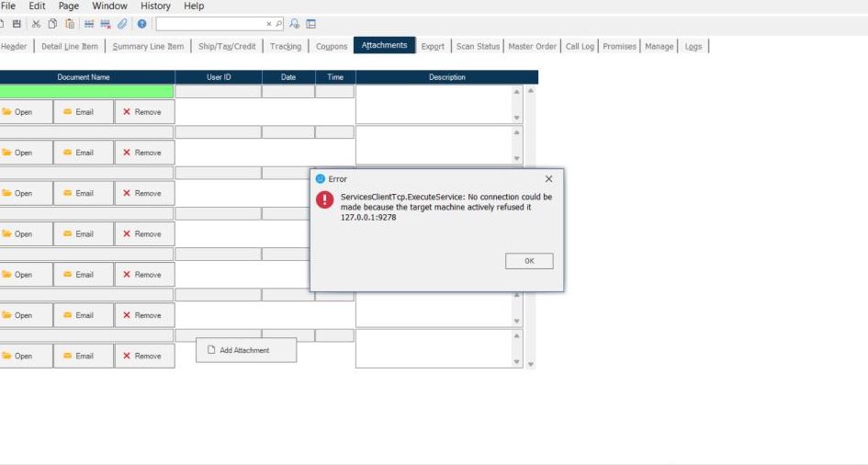The height and width of the screenshot is (465, 868).
Task: Click the Paste clipboard toolbar icon
Action: coord(70,24)
